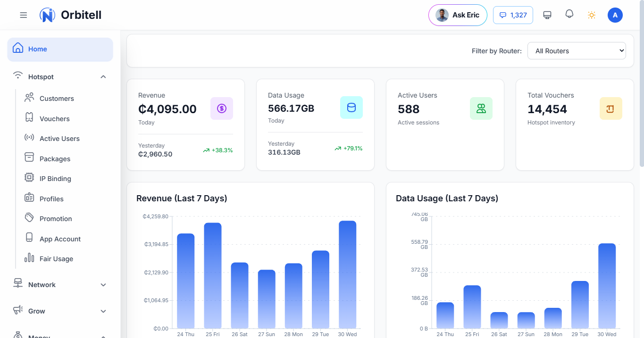644x338 pixels.
Task: Click the Customers people icon
Action: [x=29, y=97]
